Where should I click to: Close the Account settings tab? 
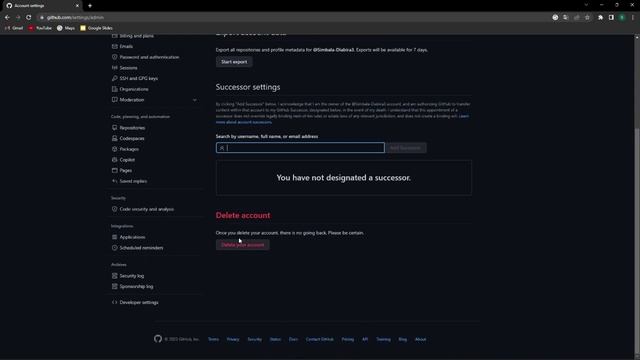click(77, 6)
